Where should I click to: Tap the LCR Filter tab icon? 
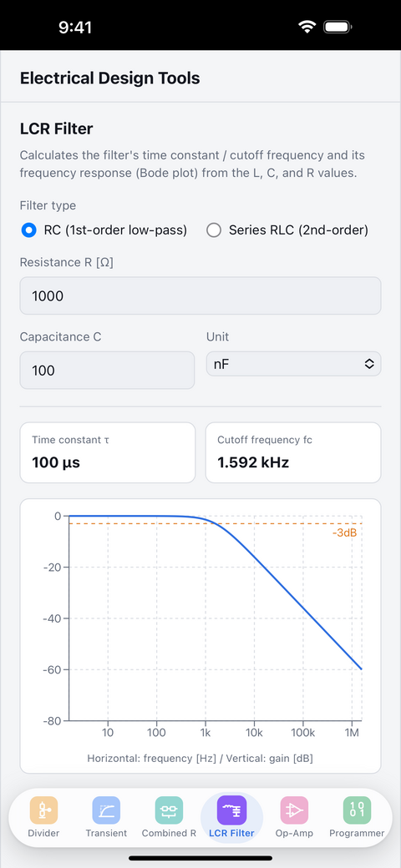(x=231, y=810)
